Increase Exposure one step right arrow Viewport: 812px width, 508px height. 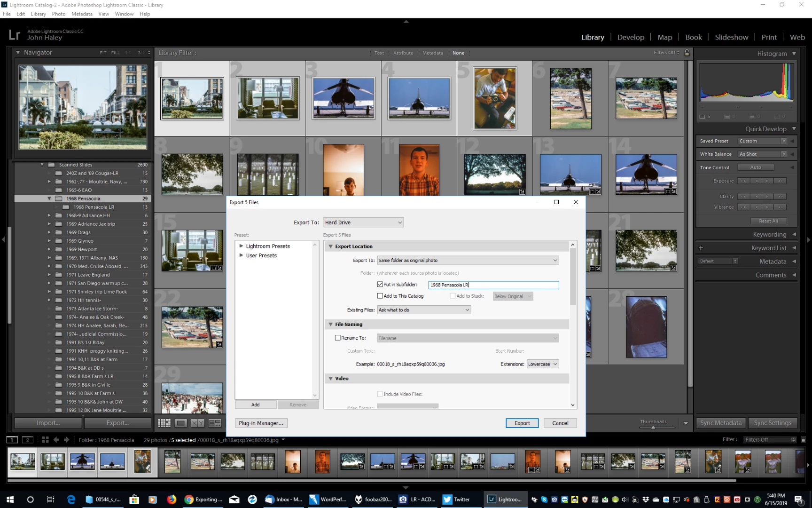pyautogui.click(x=767, y=181)
